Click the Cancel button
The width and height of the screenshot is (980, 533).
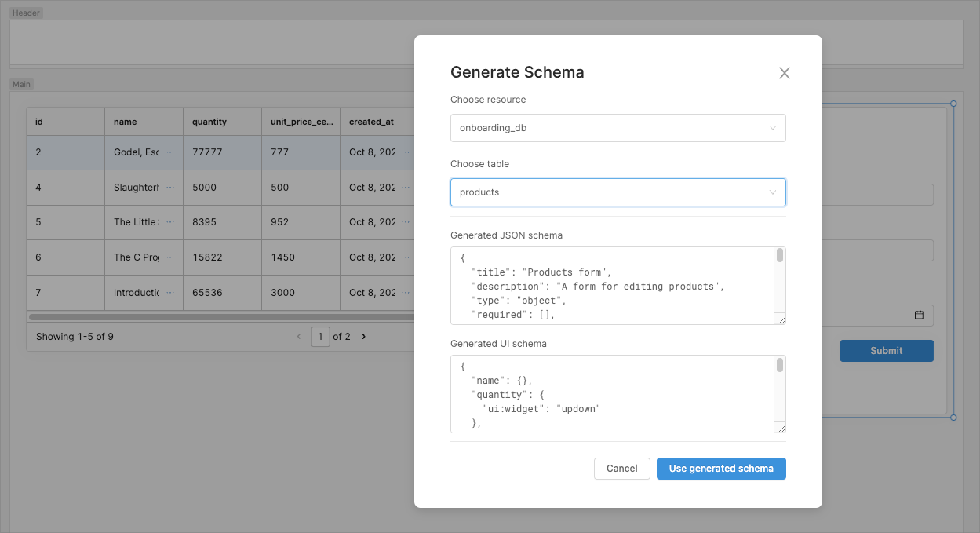(621, 468)
